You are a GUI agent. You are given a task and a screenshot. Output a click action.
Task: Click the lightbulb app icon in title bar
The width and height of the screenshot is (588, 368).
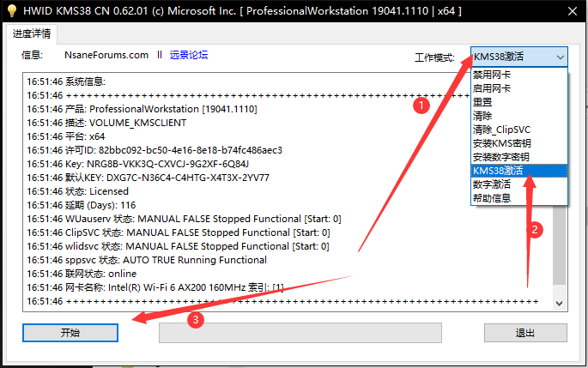(12, 10)
